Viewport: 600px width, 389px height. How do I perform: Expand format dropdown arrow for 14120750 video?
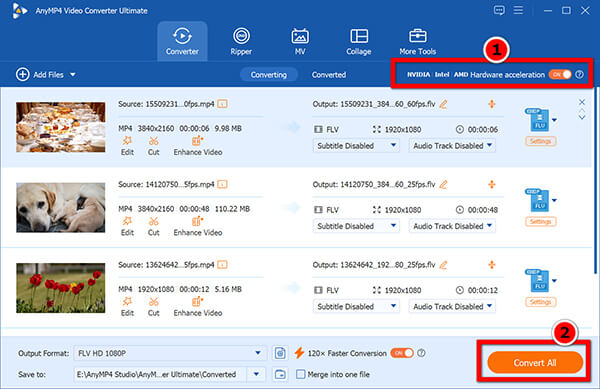[554, 200]
